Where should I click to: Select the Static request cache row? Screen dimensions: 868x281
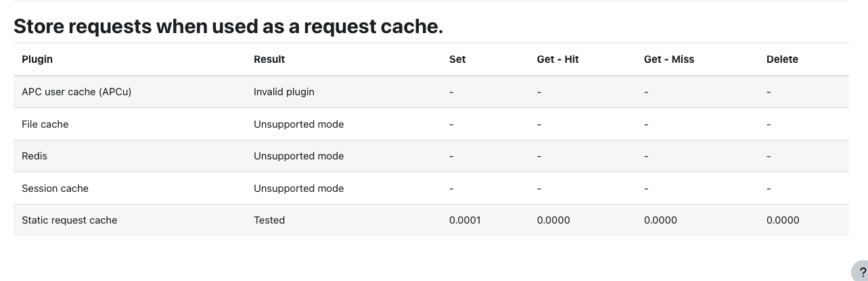click(x=431, y=220)
